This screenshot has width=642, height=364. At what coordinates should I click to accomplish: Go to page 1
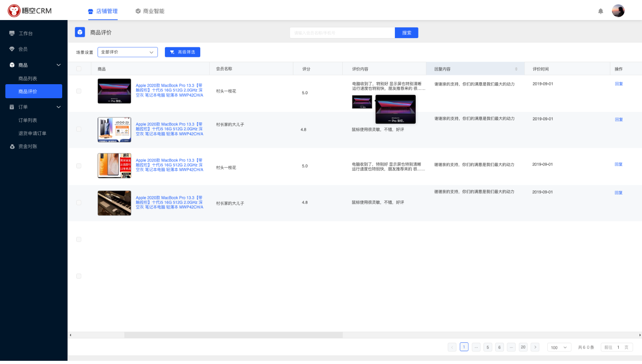coord(464,347)
